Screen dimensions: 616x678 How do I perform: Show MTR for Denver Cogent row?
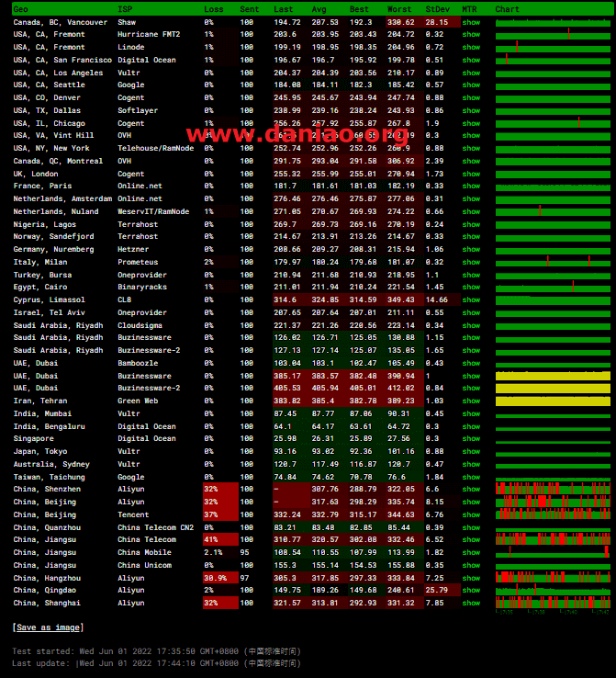tap(471, 97)
